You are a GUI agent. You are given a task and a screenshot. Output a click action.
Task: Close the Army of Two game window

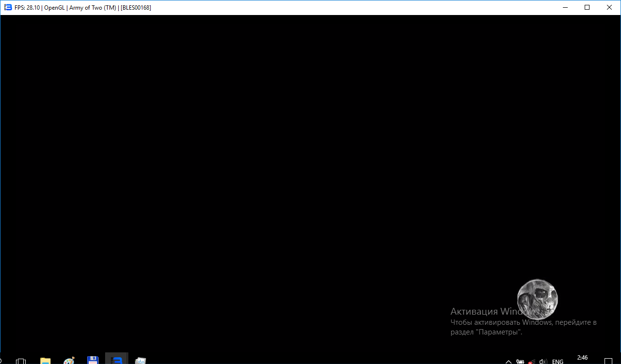(x=609, y=7)
